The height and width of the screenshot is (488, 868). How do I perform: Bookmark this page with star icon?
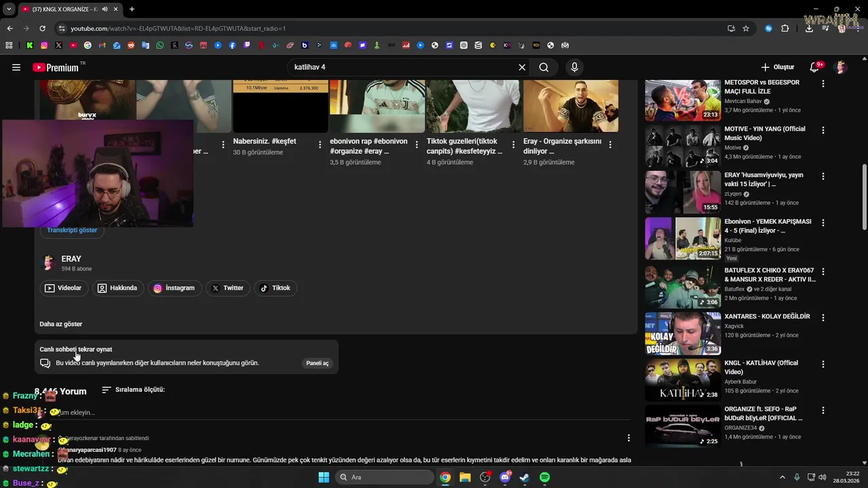click(746, 28)
